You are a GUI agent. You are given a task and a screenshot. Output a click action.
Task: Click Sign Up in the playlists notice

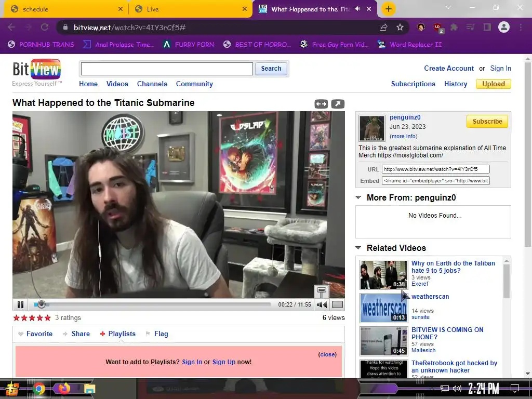click(x=223, y=362)
